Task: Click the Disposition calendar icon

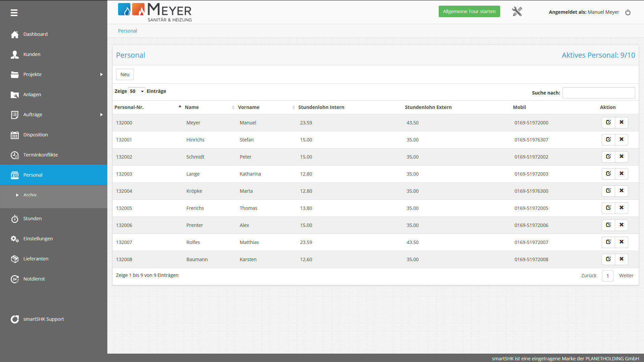Action: point(14,135)
